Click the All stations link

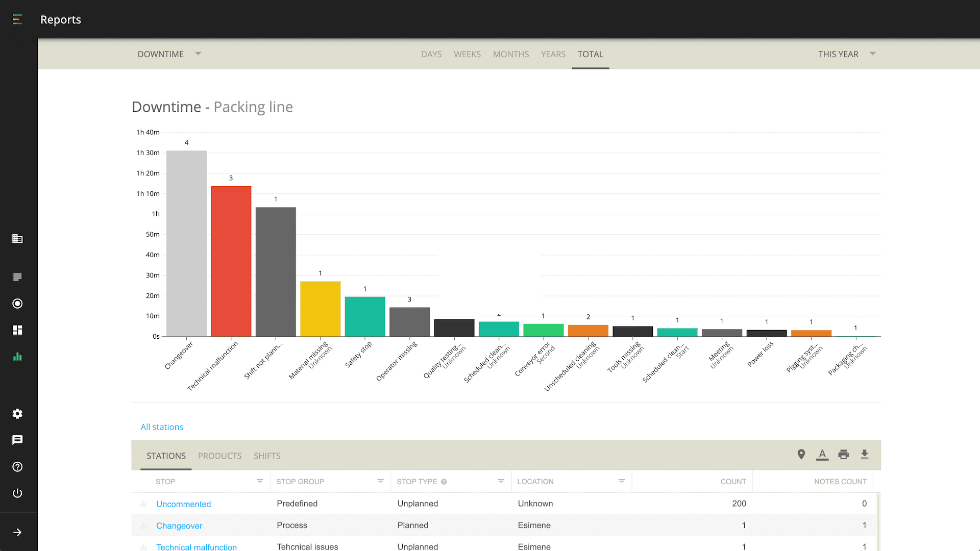click(x=162, y=427)
